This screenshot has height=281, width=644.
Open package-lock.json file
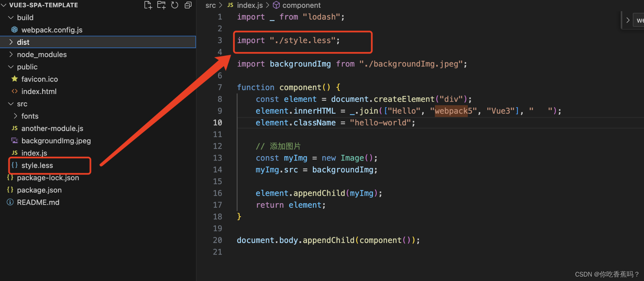48,177
